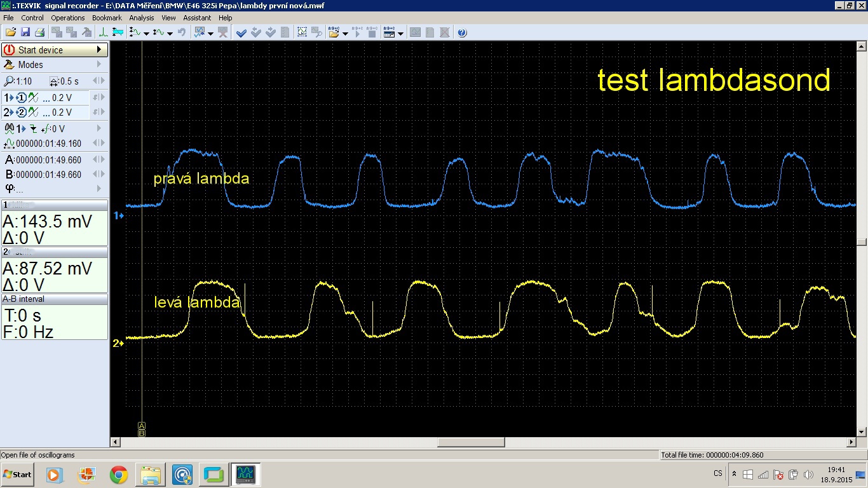
Task: Expand the Modes submenu arrow
Action: coord(98,64)
